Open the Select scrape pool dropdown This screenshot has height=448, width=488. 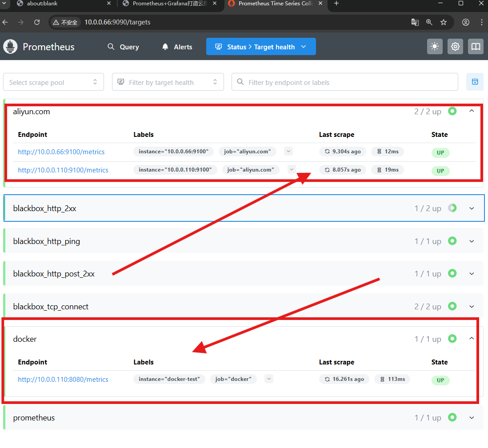tap(53, 82)
